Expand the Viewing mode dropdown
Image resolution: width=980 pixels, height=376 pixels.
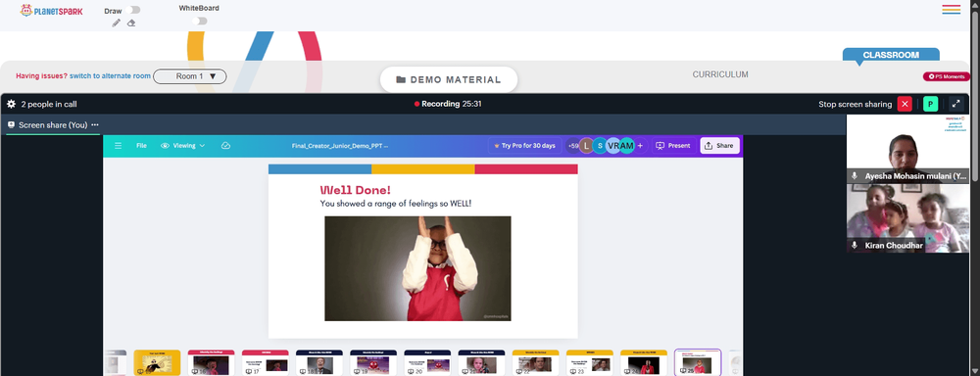click(x=183, y=146)
